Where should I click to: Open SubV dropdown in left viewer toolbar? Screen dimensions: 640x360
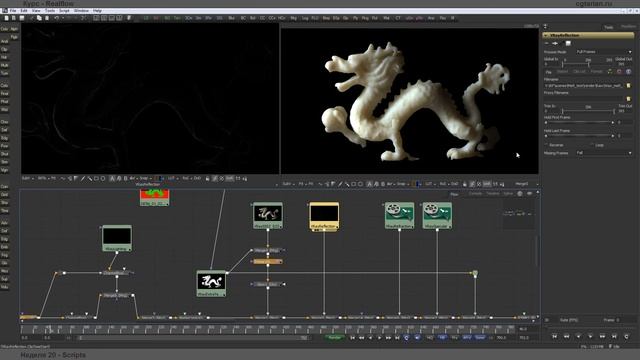(27, 178)
